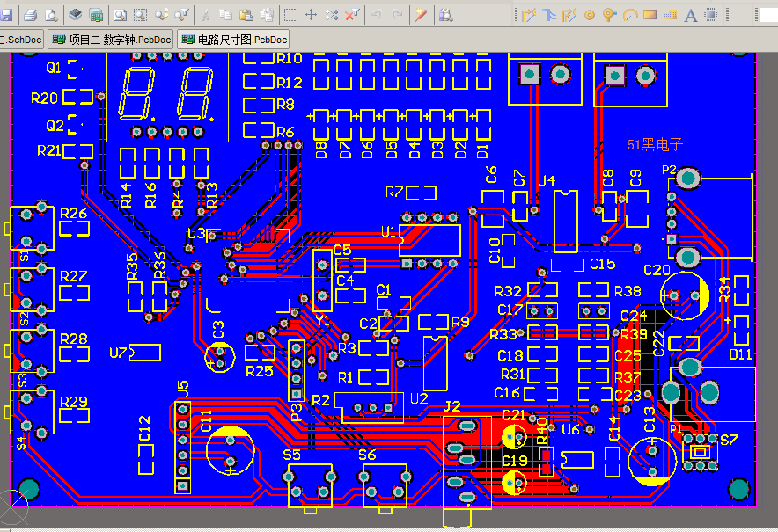Click the seven-segment display footprint
Image resolution: width=778 pixels, height=532 pixels.
tap(167, 98)
